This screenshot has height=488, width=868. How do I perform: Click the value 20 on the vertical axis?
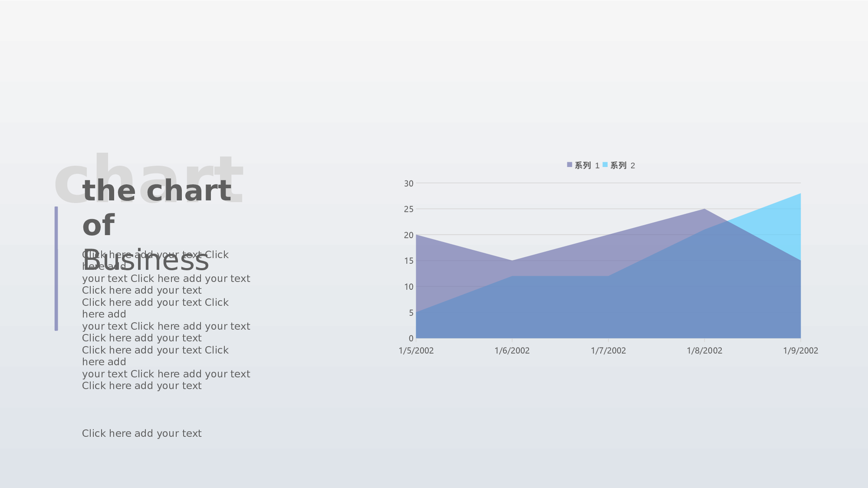409,235
